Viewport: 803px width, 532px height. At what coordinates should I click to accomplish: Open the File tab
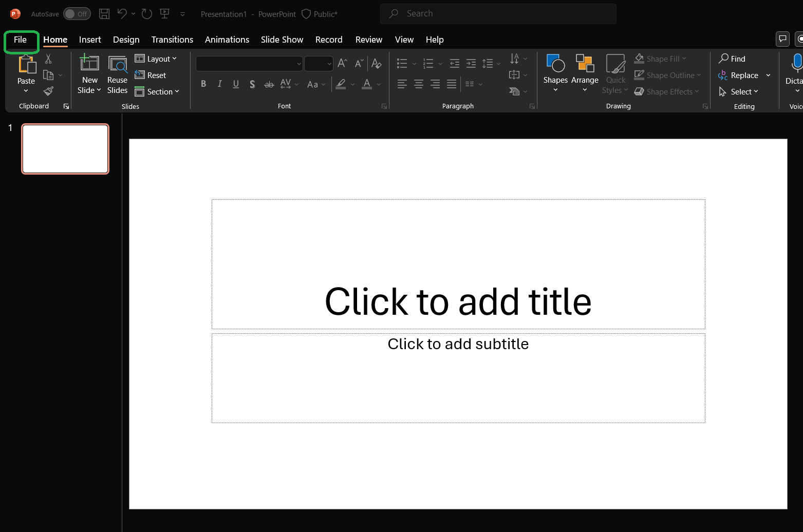coord(21,40)
